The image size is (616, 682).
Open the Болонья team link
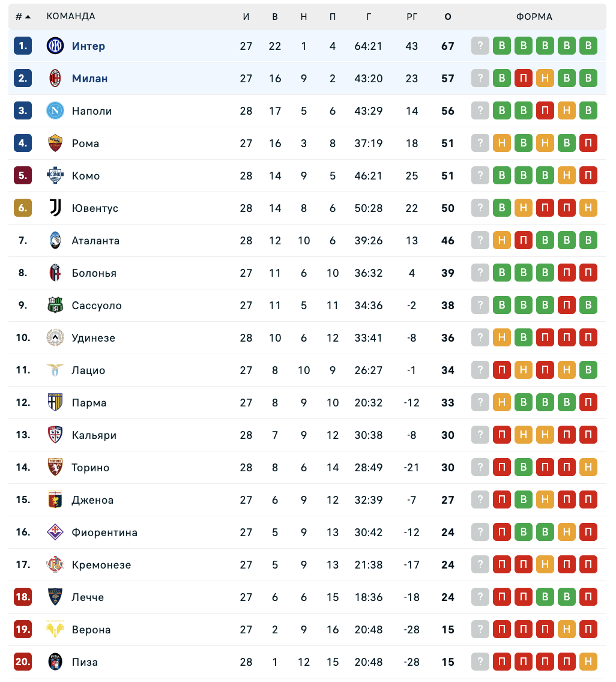click(94, 273)
